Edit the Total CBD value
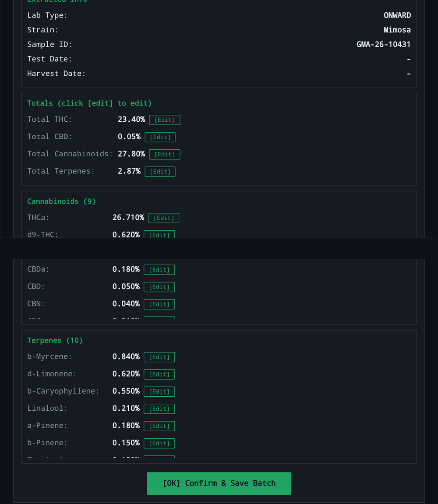The width and height of the screenshot is (438, 504). [160, 137]
